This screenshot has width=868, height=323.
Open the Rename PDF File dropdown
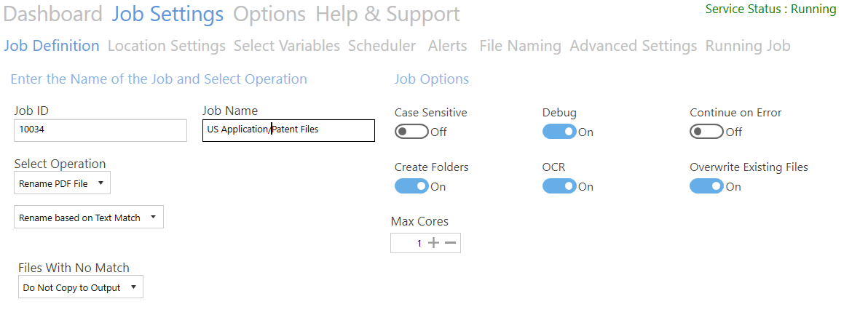(62, 183)
